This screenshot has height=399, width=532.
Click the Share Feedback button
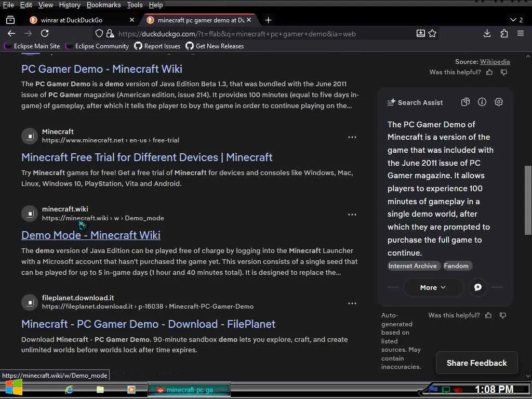(477, 363)
